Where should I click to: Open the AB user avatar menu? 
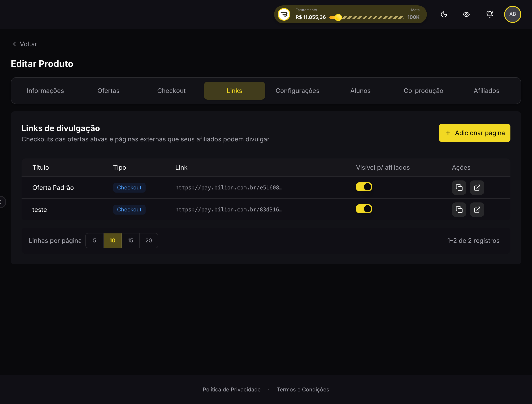coord(512,14)
